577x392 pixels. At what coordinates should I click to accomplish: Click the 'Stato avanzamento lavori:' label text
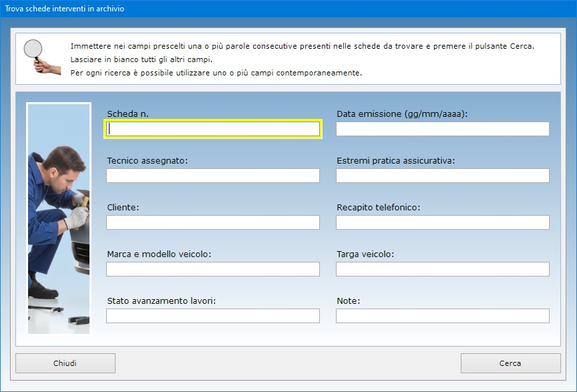point(161,301)
